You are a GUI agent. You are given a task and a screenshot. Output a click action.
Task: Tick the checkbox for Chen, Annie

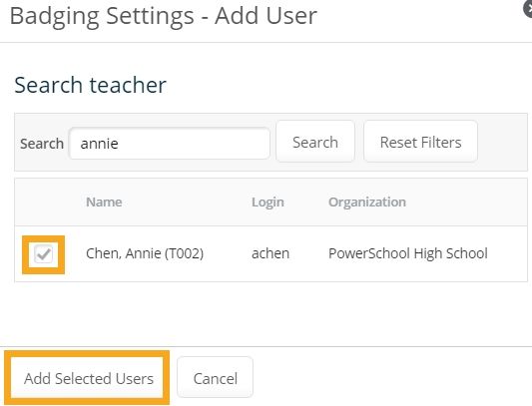44,254
